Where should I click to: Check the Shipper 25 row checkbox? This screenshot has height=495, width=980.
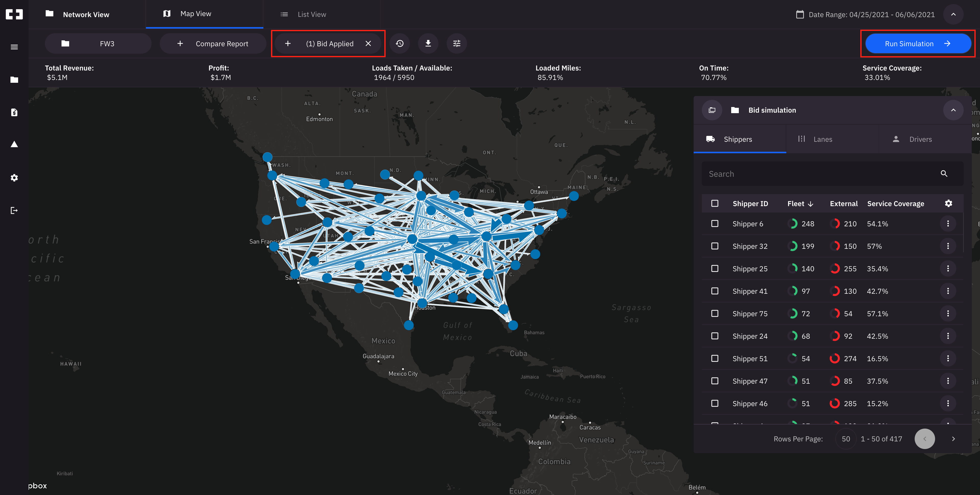(715, 268)
